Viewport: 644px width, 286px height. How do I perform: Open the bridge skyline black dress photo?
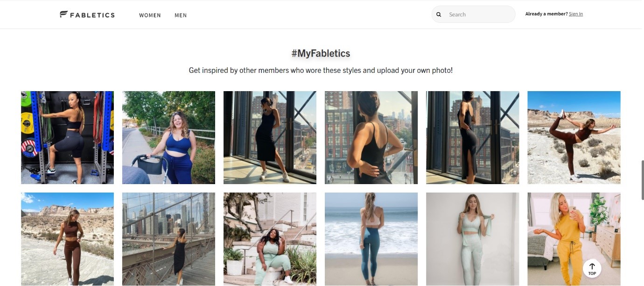pyautogui.click(x=168, y=239)
